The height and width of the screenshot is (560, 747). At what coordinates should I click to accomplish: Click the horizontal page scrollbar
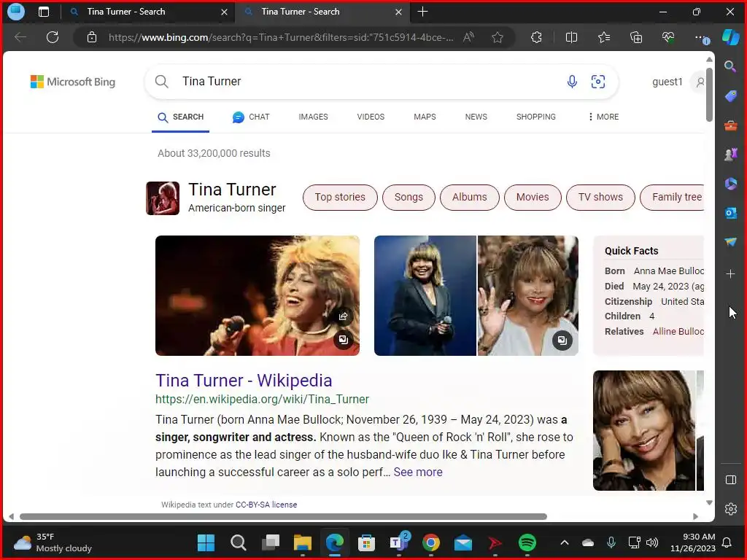283,516
